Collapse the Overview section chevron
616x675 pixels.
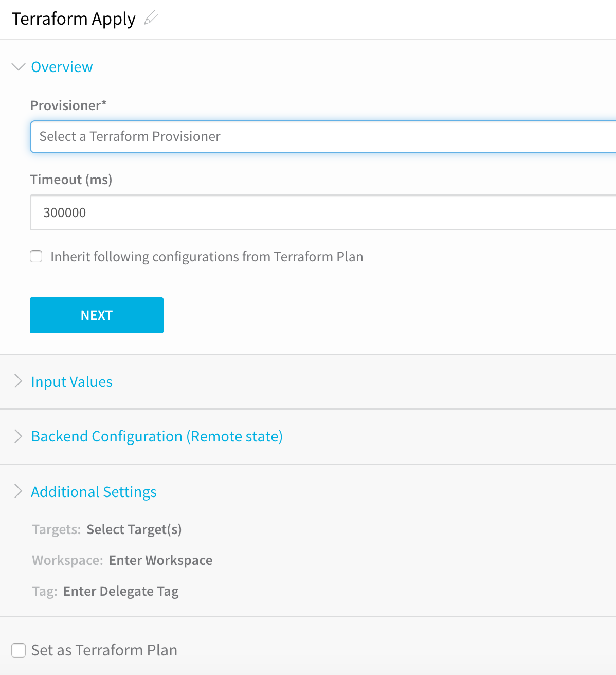19,67
